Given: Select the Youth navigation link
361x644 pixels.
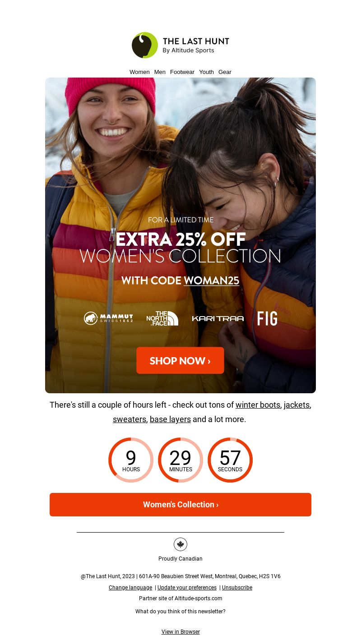Looking at the screenshot, I should (x=206, y=72).
